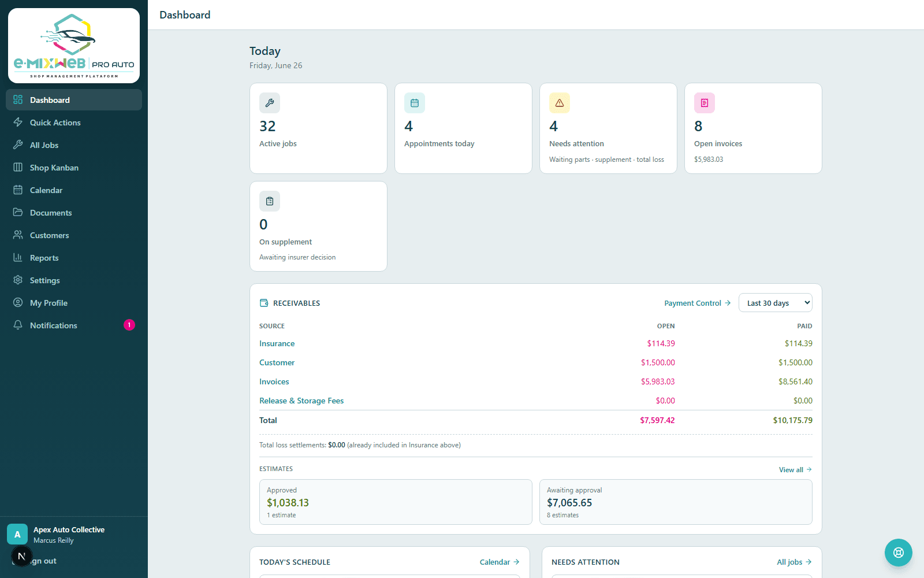
Task: Open Notifications menu item
Action: click(x=74, y=325)
